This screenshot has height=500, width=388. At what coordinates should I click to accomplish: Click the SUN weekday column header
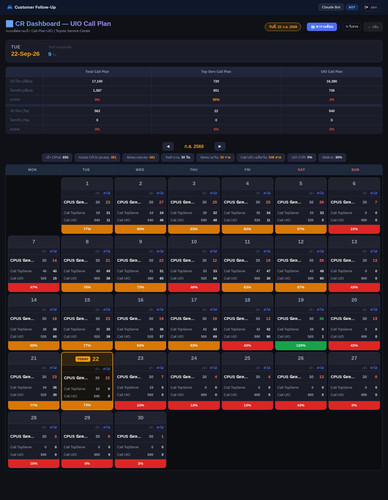355,170
